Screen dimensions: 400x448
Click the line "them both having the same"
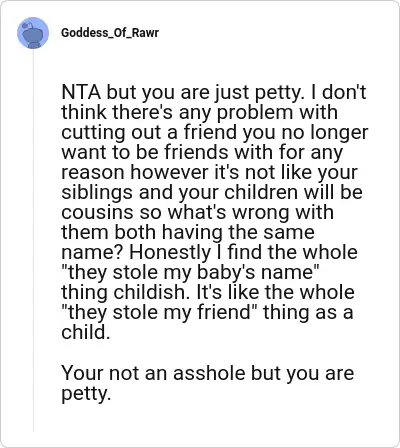[188, 232]
